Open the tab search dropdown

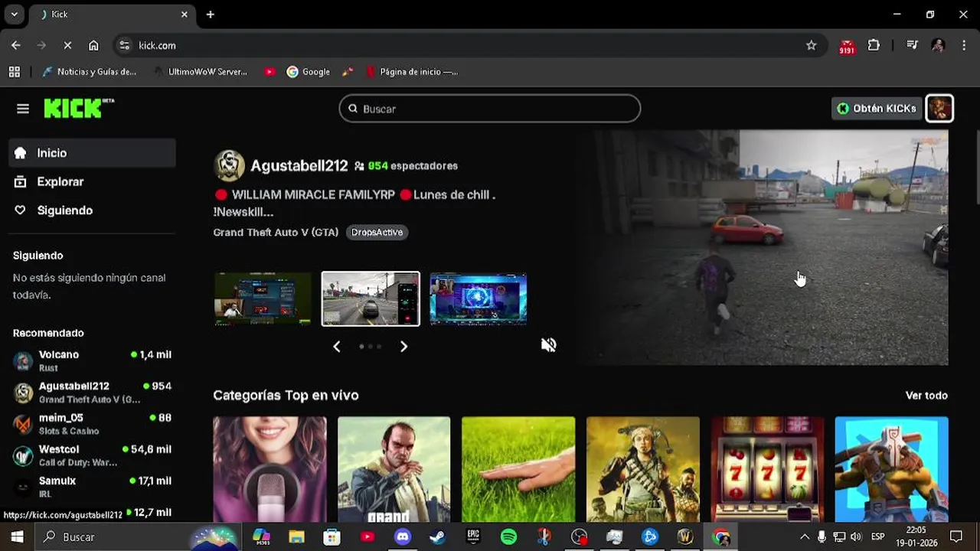[14, 15]
